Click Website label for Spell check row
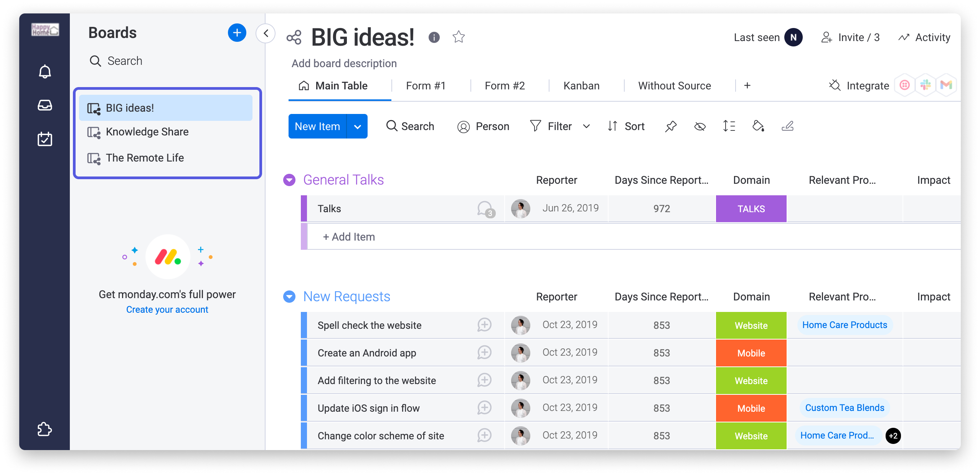980x475 pixels. [751, 325]
